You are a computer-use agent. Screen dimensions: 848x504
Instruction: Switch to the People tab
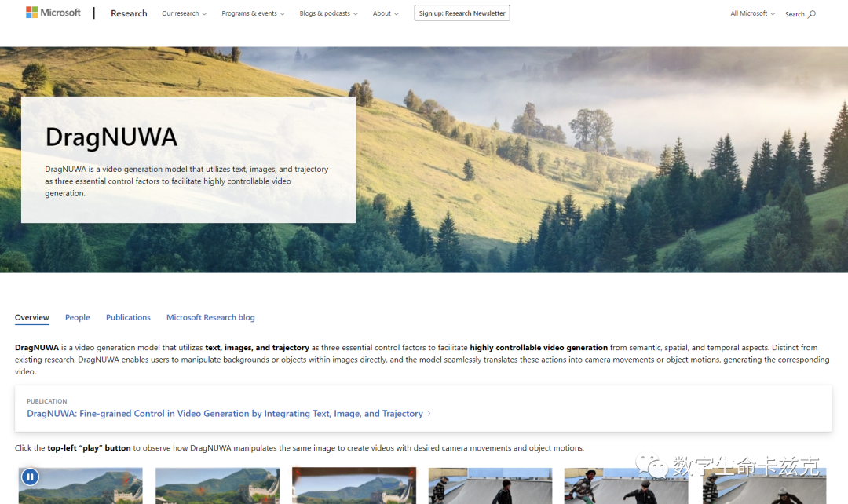point(77,317)
